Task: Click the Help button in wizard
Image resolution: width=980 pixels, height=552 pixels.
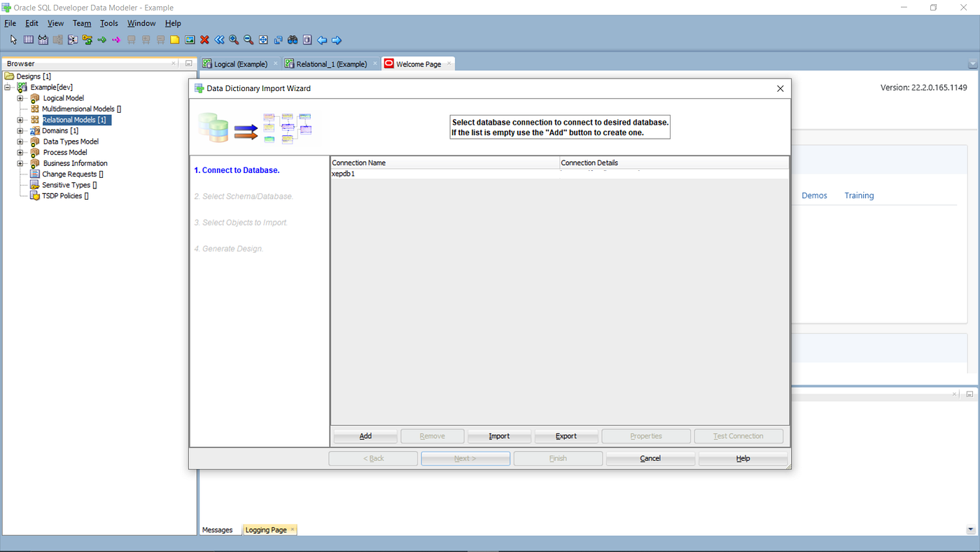Action: click(x=743, y=458)
